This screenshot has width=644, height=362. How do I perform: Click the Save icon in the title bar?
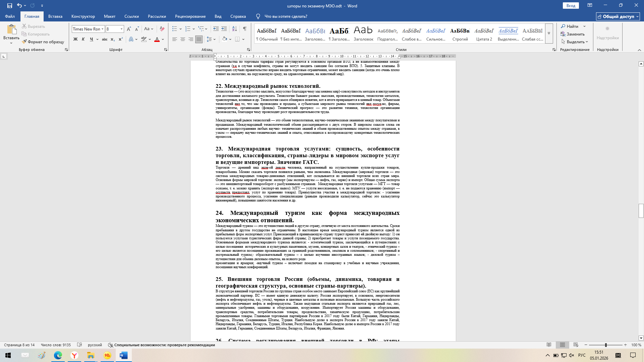click(x=10, y=6)
